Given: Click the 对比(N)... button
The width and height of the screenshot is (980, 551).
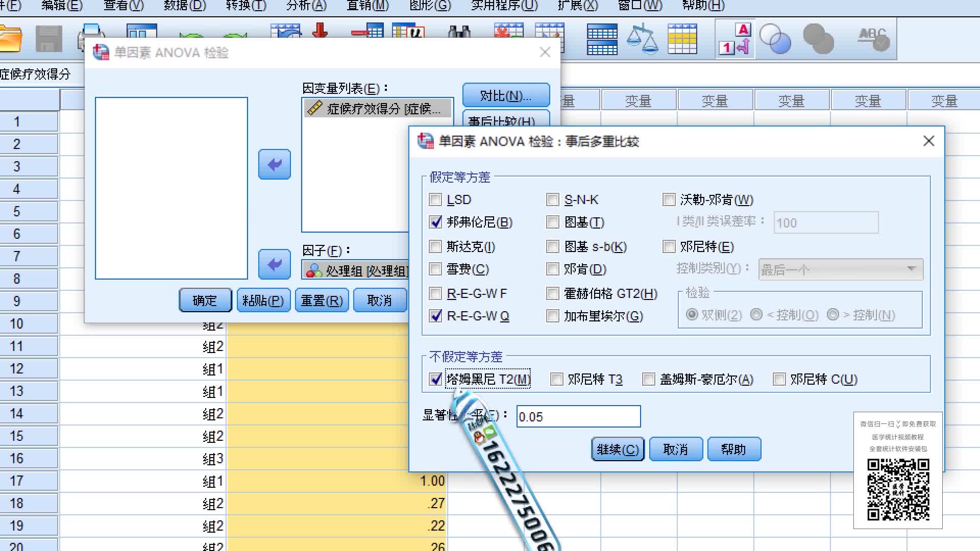Looking at the screenshot, I should click(x=506, y=96).
